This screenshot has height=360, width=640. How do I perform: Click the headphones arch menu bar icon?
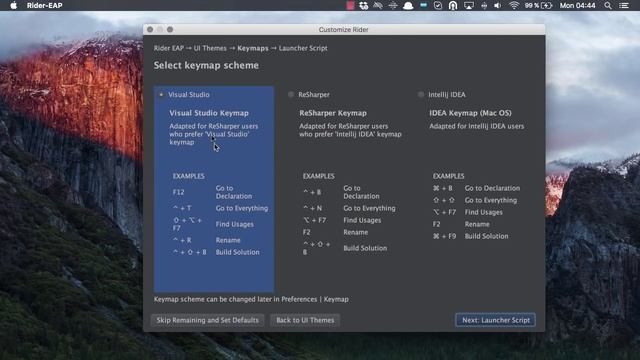pos(453,5)
